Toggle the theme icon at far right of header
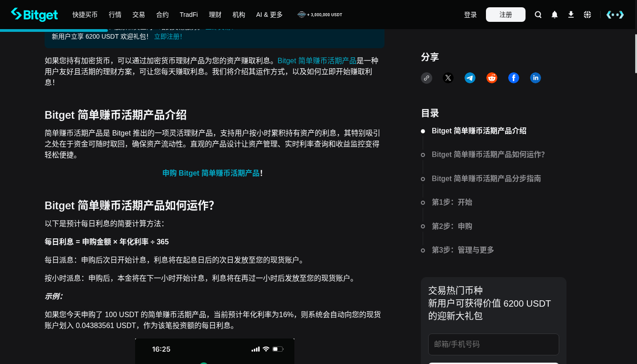Viewport: 637px width, 364px height. click(x=615, y=15)
